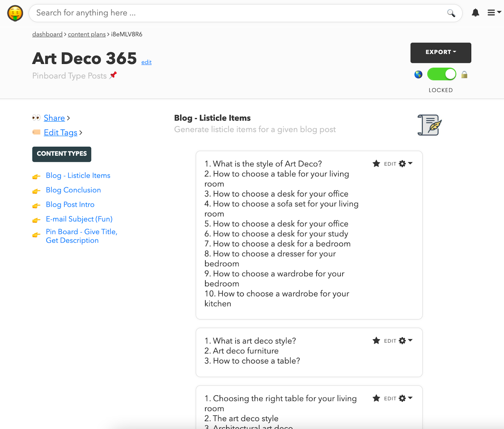Select Blog Conclusion content type
Image resolution: width=504 pixels, height=429 pixels.
click(73, 190)
